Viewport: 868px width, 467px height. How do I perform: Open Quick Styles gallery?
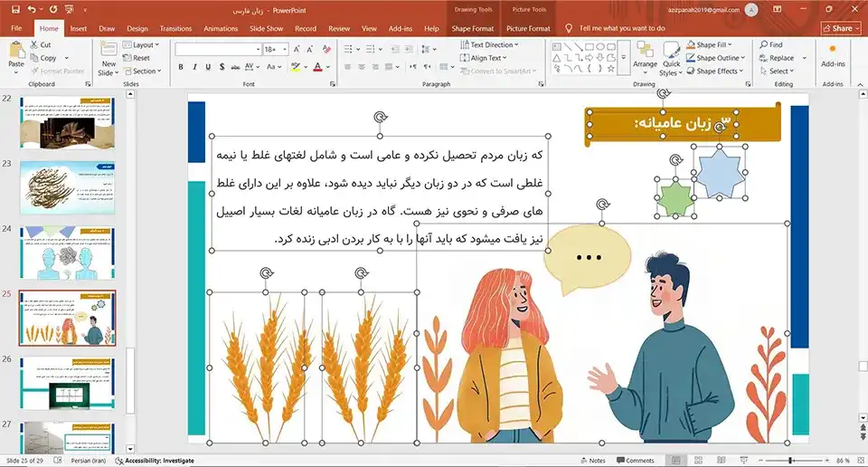click(x=671, y=59)
